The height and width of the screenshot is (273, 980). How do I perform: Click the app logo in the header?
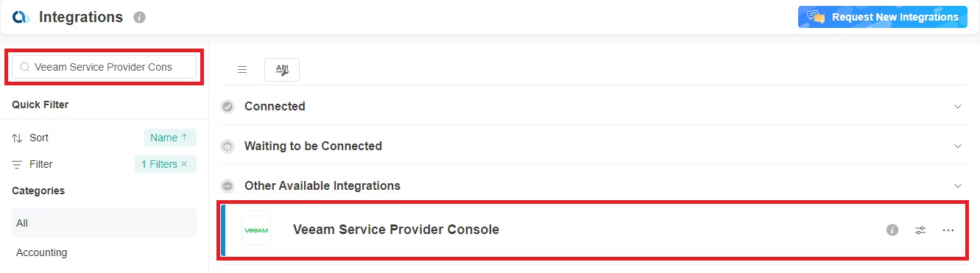(21, 17)
